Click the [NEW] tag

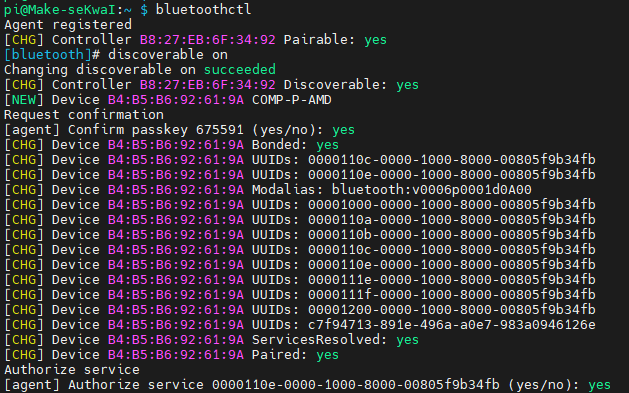coord(24,100)
